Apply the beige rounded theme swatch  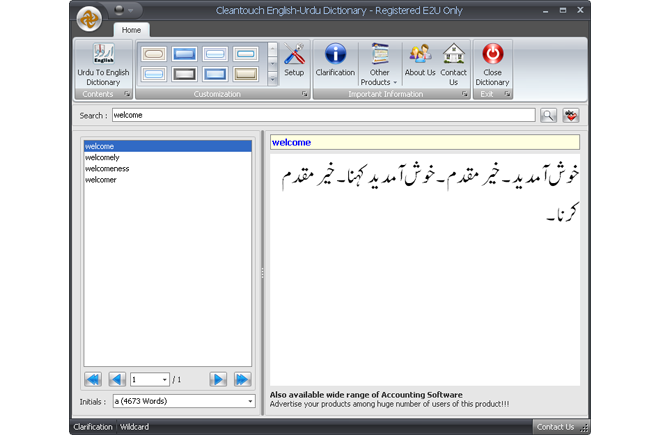(154, 54)
